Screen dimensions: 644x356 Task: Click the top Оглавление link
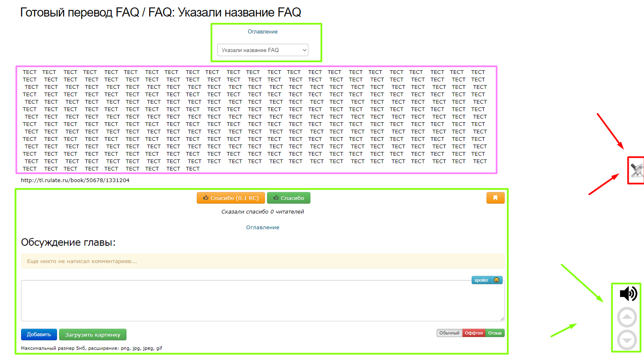tap(262, 32)
